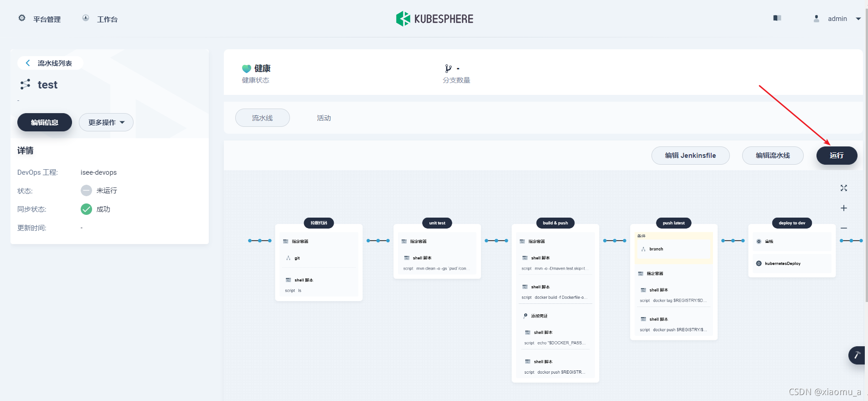
Task: Click the KubeSphere logo
Action: click(x=434, y=19)
